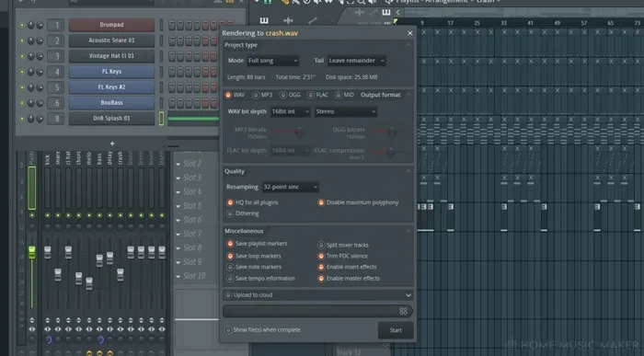The image size is (644, 356).
Task: Collapse the Output format section
Action: (408, 95)
